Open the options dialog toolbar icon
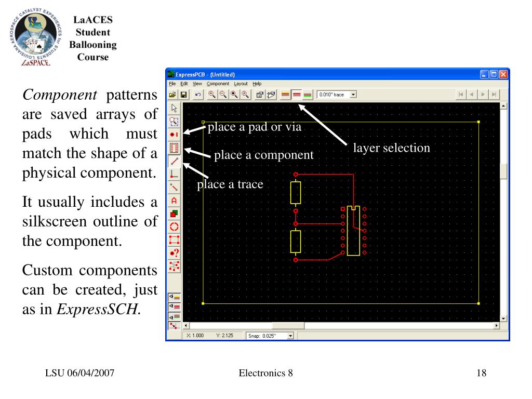532x399 pixels. [x=260, y=95]
